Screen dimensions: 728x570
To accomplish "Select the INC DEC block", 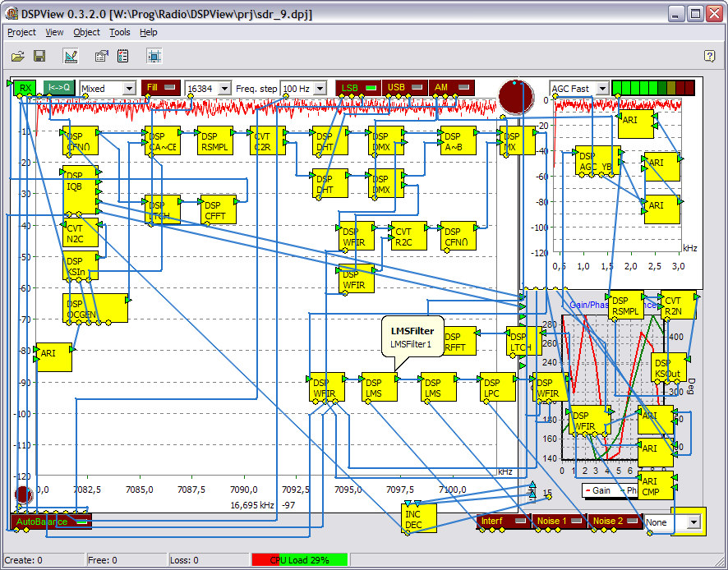I will [x=414, y=519].
